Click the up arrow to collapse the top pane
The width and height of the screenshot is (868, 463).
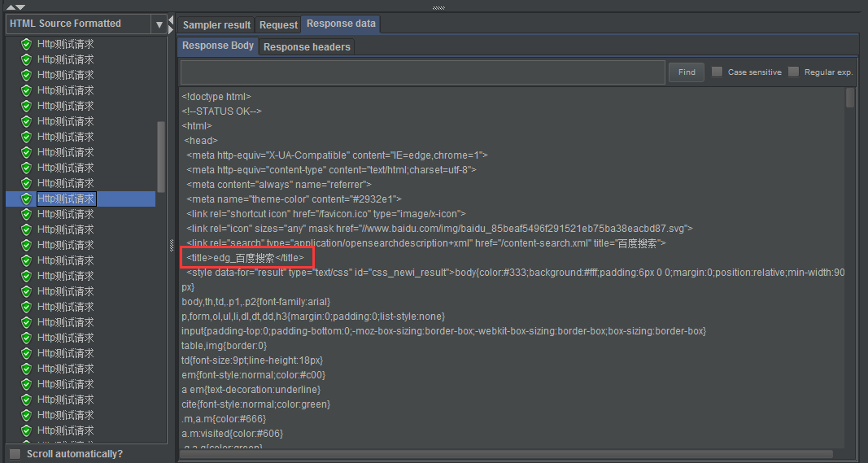11,7
